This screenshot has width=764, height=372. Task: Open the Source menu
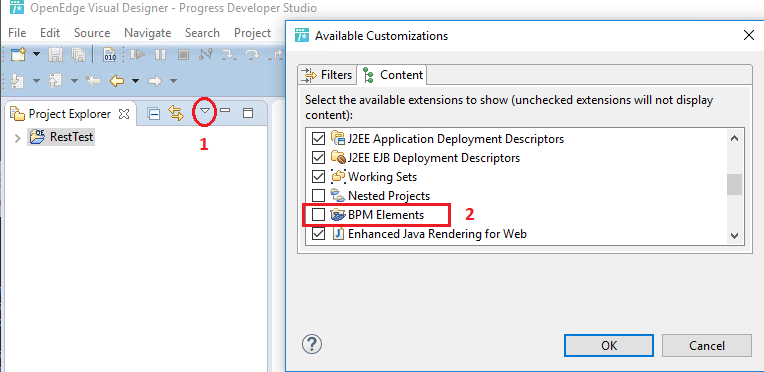pos(92,33)
